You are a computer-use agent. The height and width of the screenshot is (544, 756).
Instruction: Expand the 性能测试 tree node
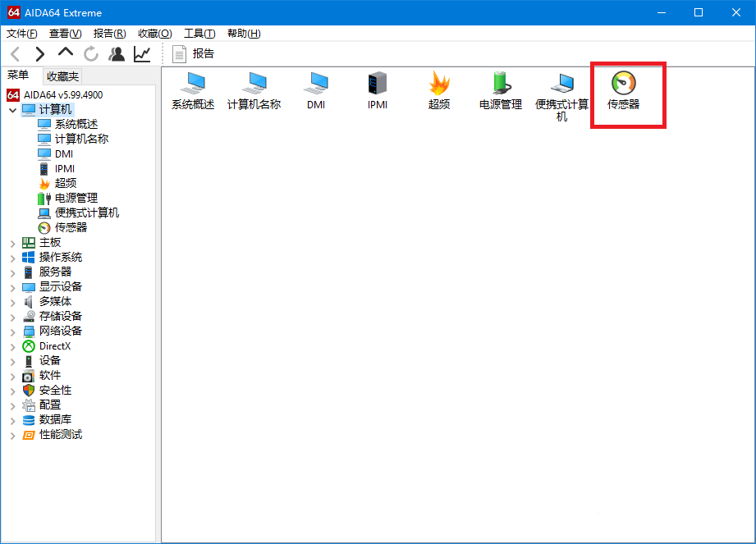(x=13, y=436)
